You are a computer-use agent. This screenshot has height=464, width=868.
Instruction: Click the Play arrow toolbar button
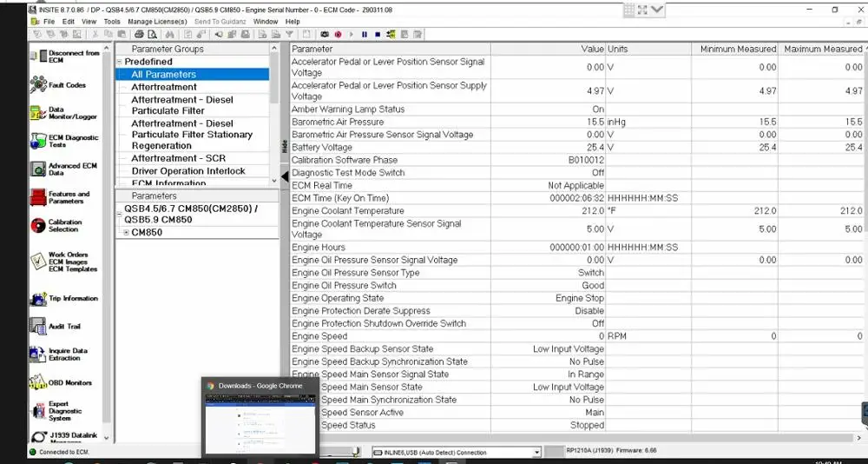(x=351, y=35)
